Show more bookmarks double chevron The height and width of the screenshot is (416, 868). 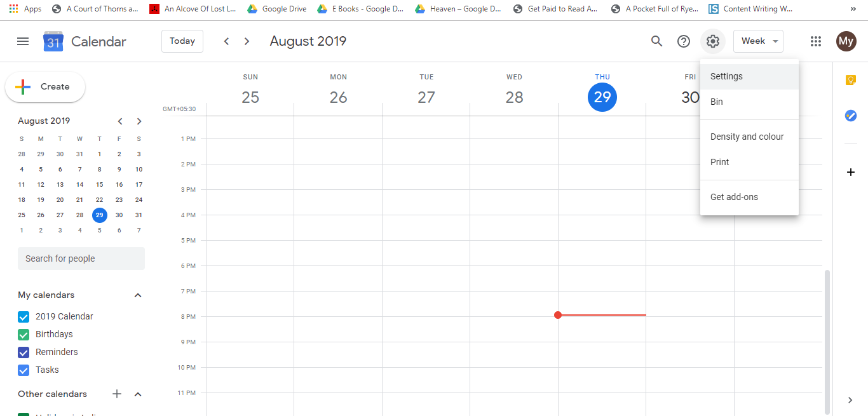[x=853, y=9]
